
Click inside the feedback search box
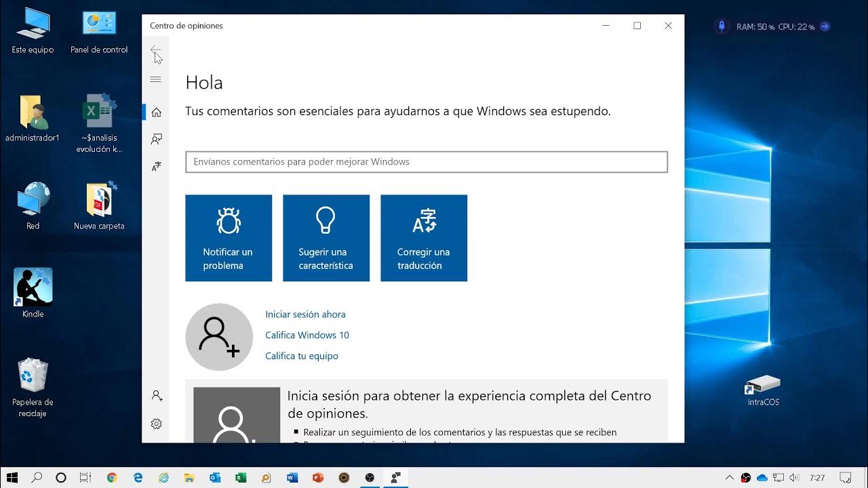426,161
